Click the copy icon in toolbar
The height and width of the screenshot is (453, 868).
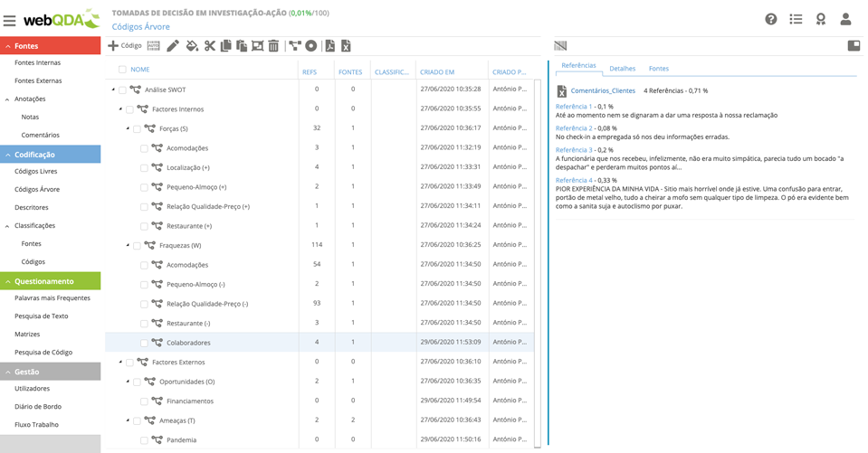click(226, 46)
